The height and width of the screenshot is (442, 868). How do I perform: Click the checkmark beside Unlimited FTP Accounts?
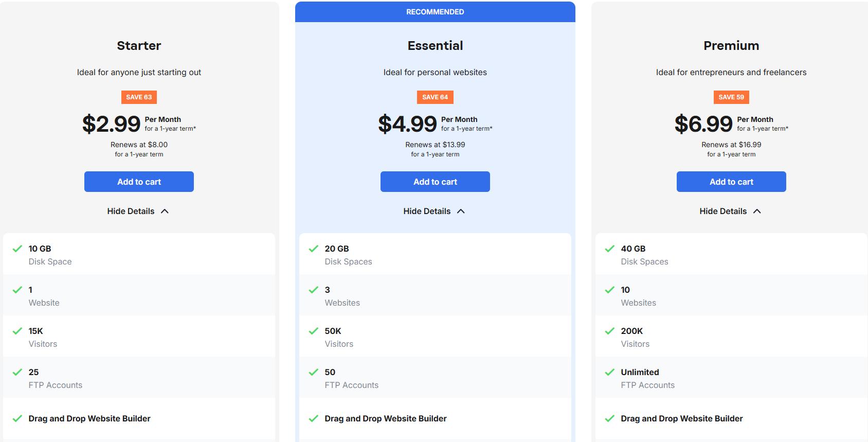pos(610,372)
